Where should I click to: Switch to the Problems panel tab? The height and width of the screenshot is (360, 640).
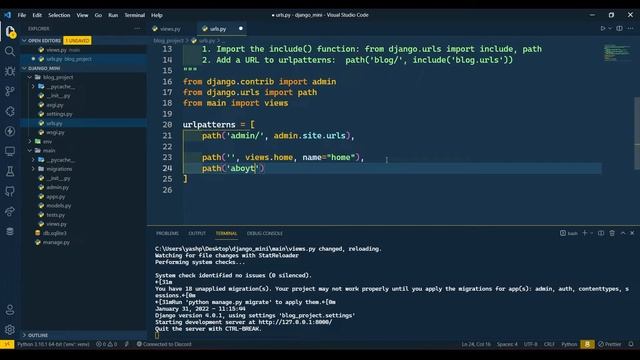pos(167,233)
